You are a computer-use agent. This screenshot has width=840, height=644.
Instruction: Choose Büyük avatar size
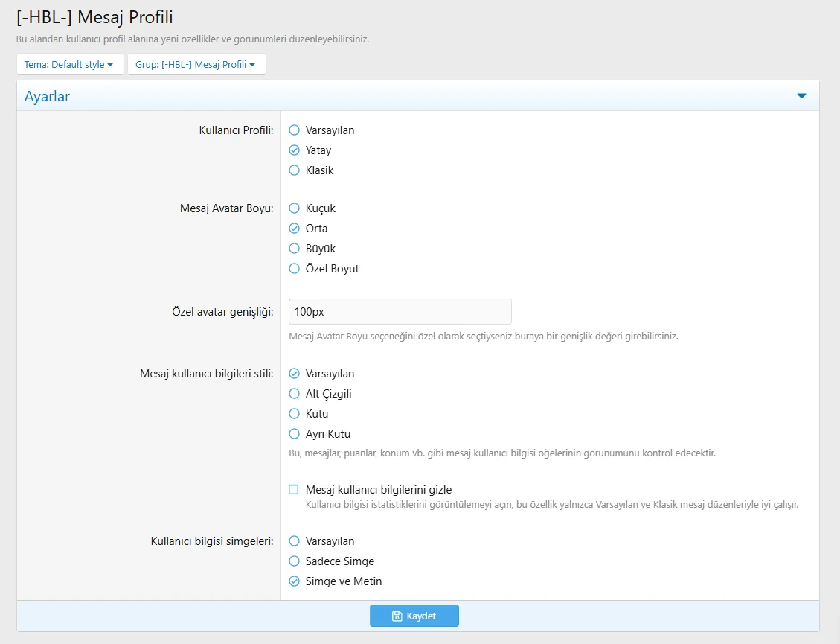point(294,249)
